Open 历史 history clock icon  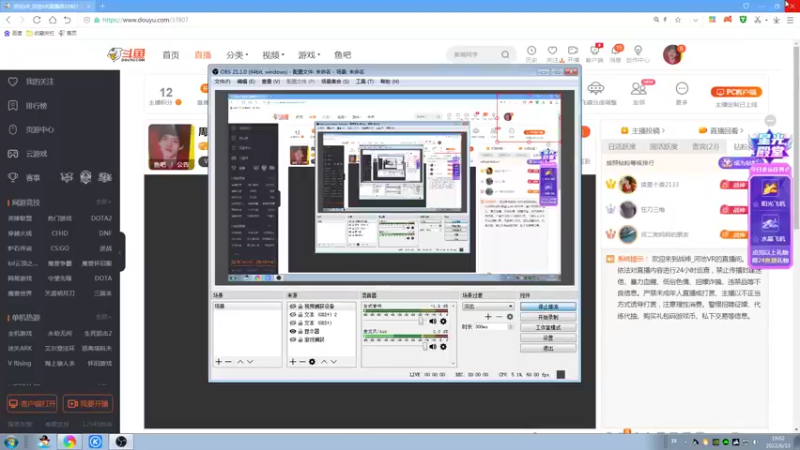(x=531, y=53)
